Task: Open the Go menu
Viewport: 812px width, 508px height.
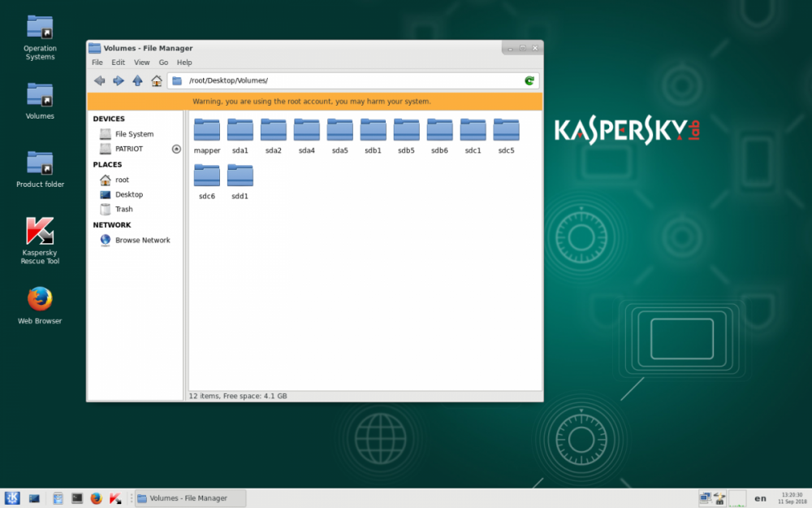Action: (x=163, y=62)
